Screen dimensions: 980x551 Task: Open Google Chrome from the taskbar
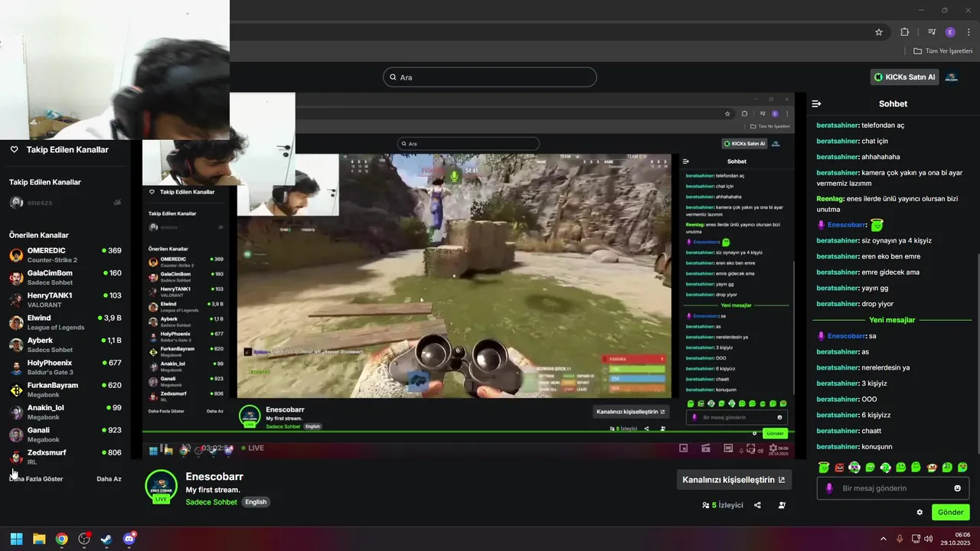coord(61,539)
